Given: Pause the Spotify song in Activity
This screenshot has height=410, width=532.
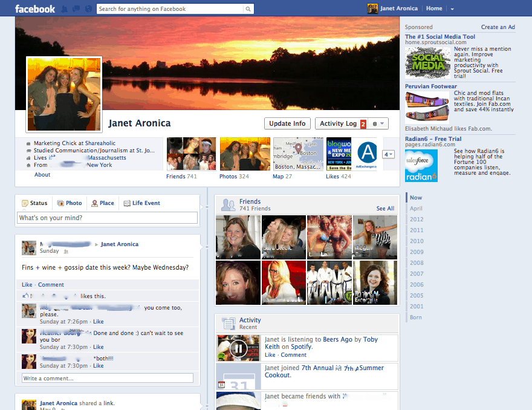Looking at the screenshot, I should pos(239,348).
